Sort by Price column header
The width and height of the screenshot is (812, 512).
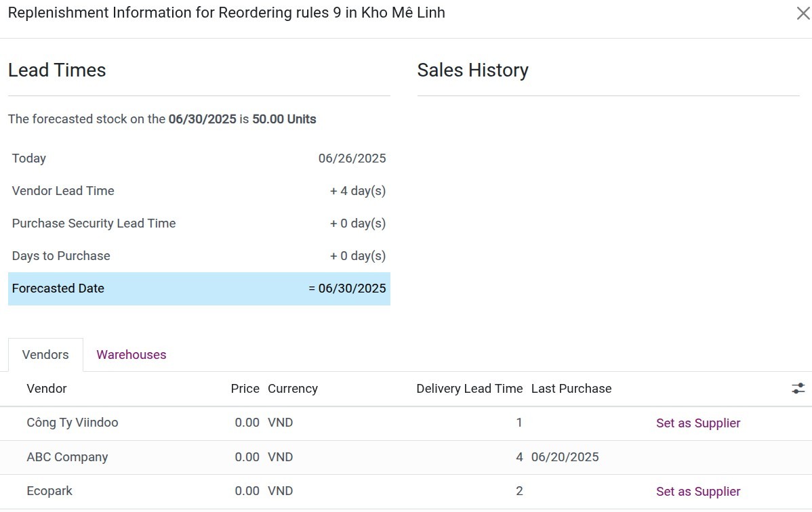(245, 389)
